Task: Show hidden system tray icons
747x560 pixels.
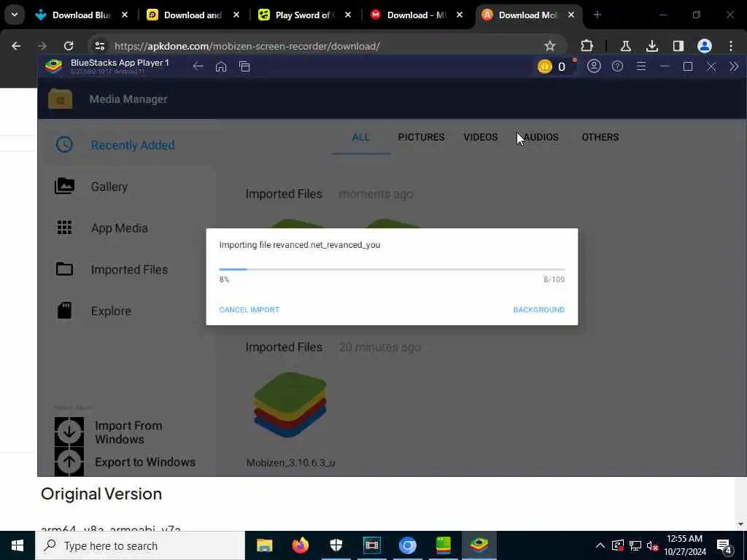Action: point(600,545)
